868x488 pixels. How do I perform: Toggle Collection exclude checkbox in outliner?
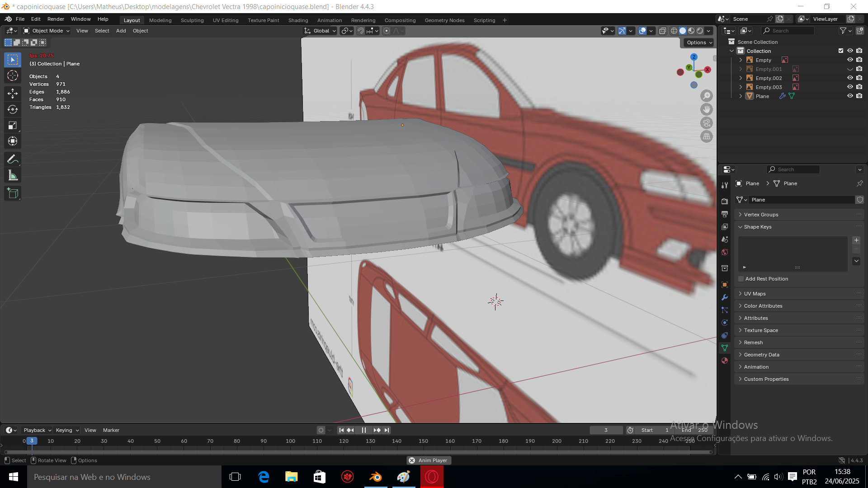(x=841, y=51)
